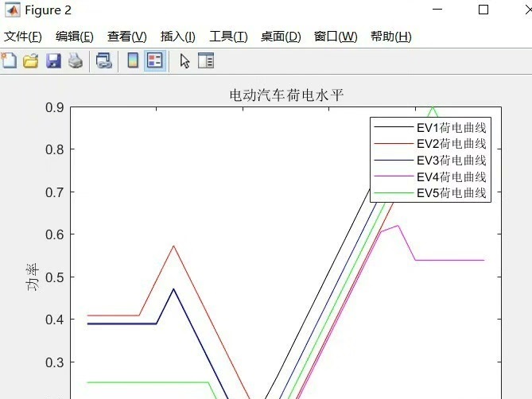This screenshot has width=532, height=399.
Task: Select the plot title 电动汽车荷电水平
Action: 286,95
